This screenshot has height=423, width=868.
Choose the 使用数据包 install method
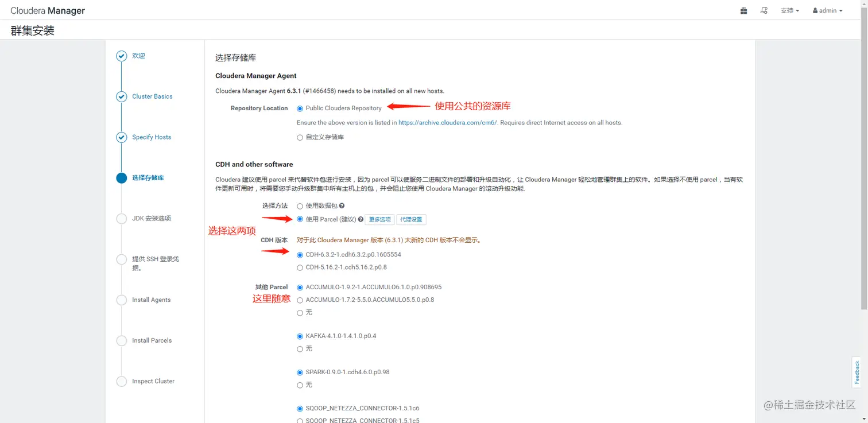pyautogui.click(x=300, y=206)
